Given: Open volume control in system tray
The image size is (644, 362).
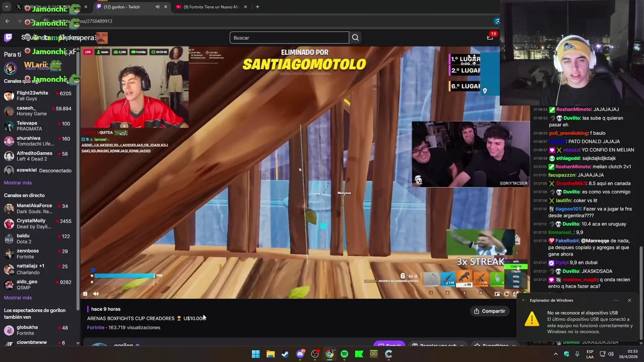Looking at the screenshot, I should tap(611, 354).
